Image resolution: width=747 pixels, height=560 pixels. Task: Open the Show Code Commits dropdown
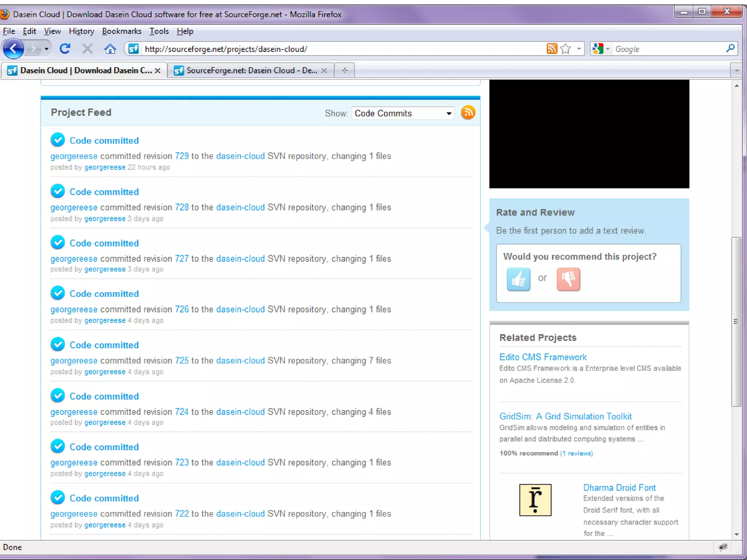[403, 113]
